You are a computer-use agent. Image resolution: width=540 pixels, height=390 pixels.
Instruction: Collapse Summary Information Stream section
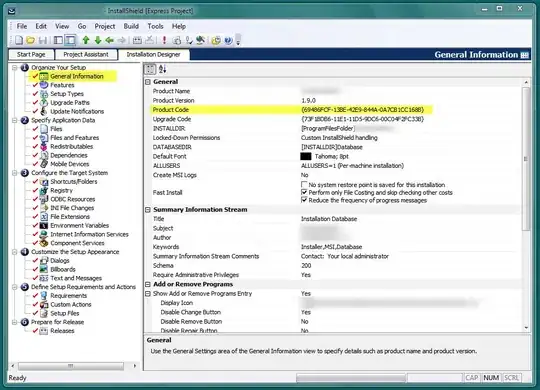148,209
